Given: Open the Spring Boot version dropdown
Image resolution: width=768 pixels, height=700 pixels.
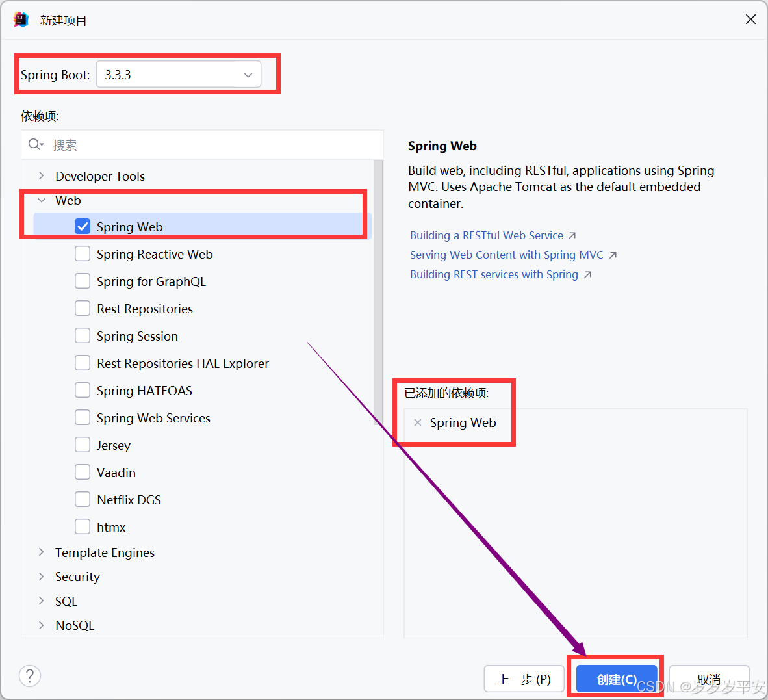Looking at the screenshot, I should coord(178,75).
